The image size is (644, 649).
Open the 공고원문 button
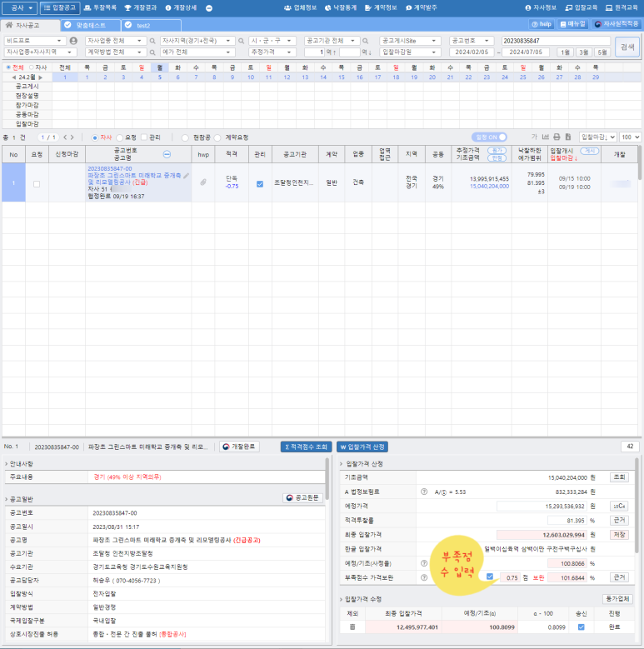coord(303,497)
